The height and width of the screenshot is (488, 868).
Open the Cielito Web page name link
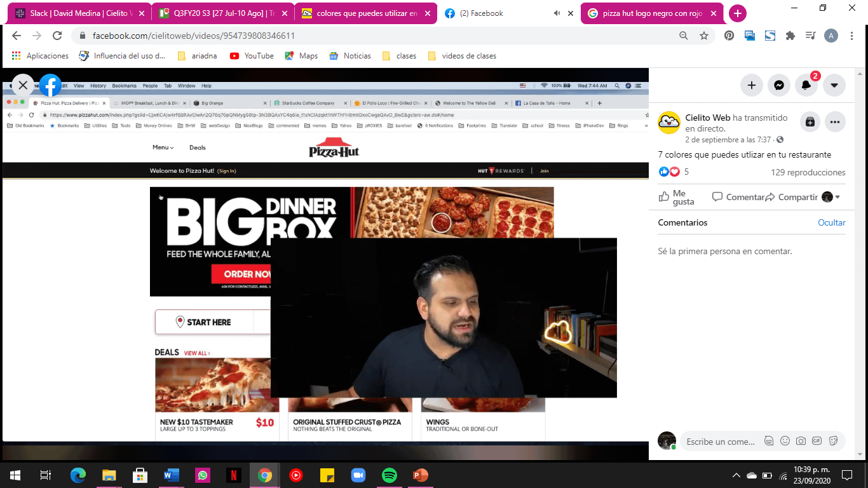click(x=708, y=118)
